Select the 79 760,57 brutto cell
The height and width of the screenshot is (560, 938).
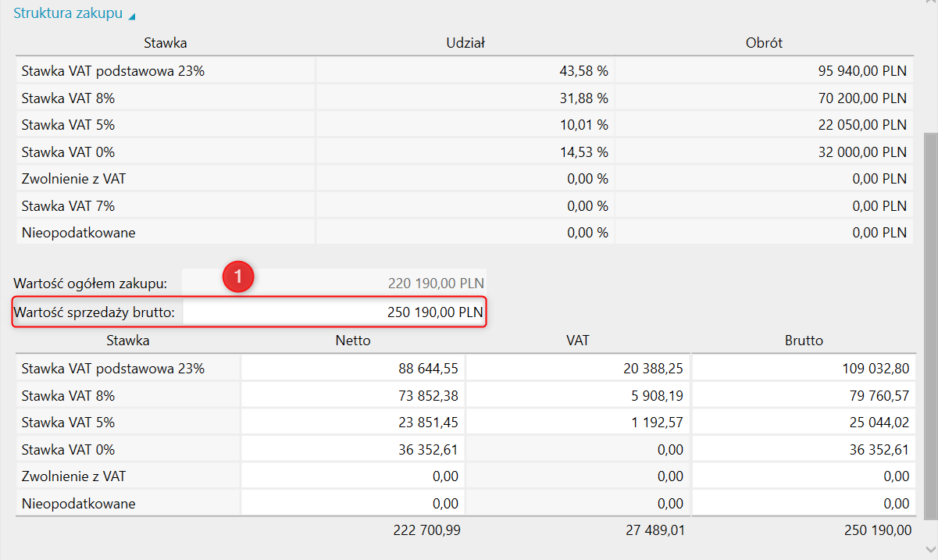[804, 396]
